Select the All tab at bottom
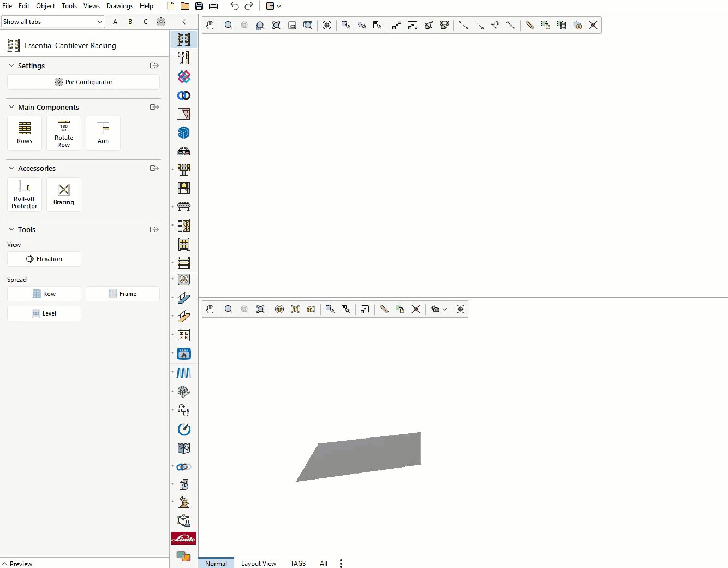The height and width of the screenshot is (568, 728). click(324, 563)
